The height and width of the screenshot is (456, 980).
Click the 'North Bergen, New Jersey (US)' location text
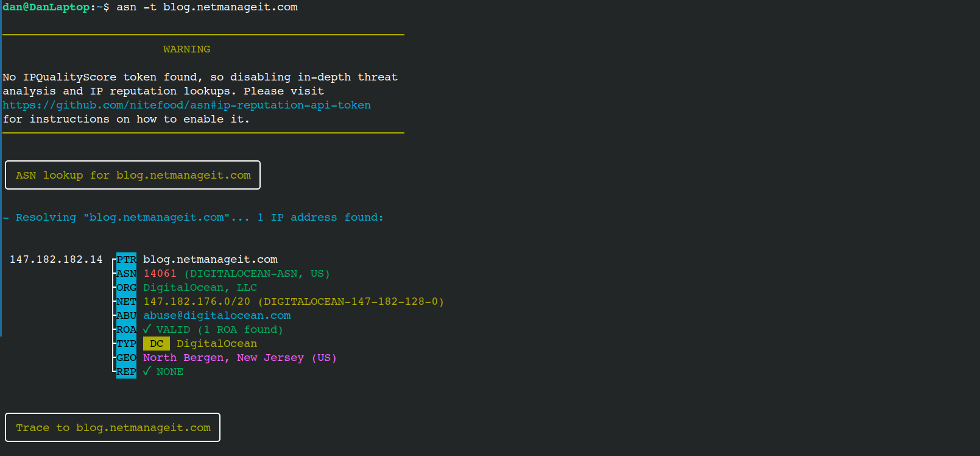point(239,358)
